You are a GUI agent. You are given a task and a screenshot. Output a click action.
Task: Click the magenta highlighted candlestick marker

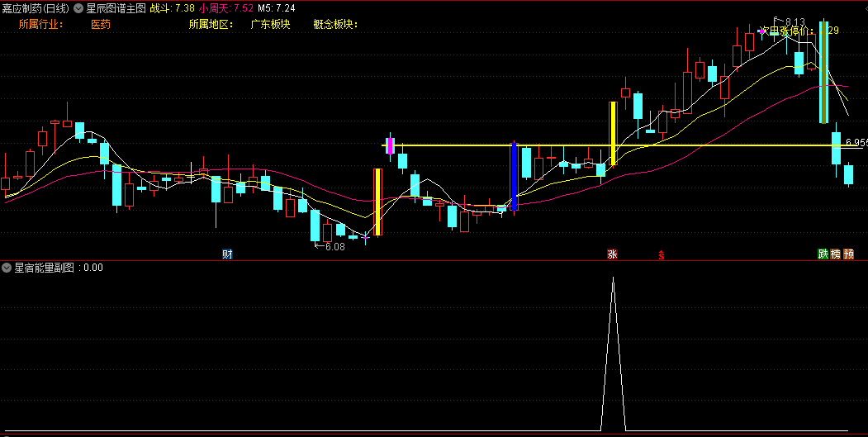click(x=391, y=145)
